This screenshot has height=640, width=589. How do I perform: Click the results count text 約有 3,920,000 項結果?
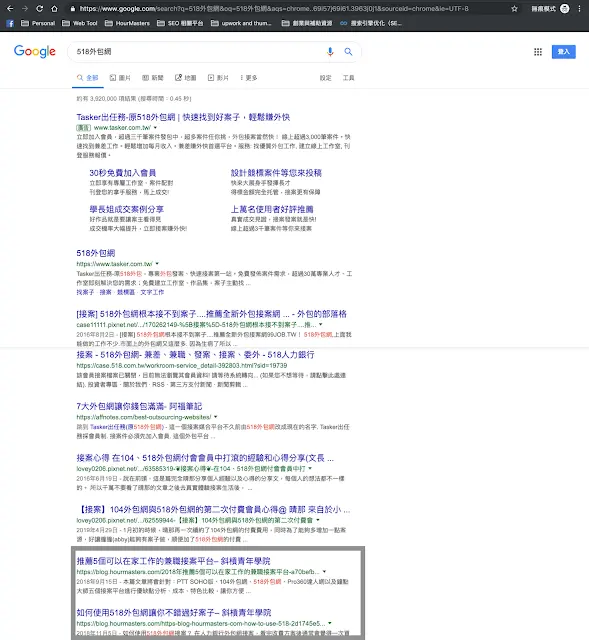(x=134, y=99)
